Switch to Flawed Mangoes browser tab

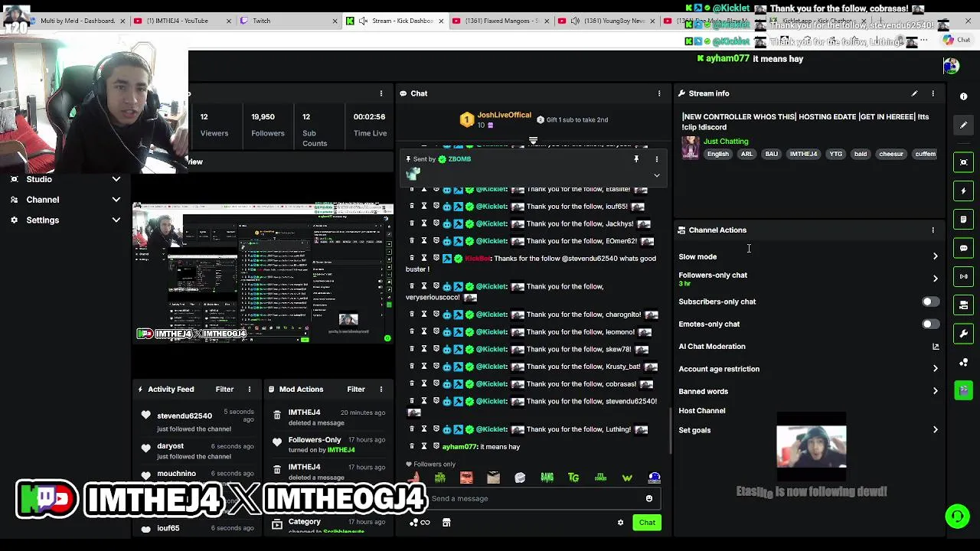500,21
